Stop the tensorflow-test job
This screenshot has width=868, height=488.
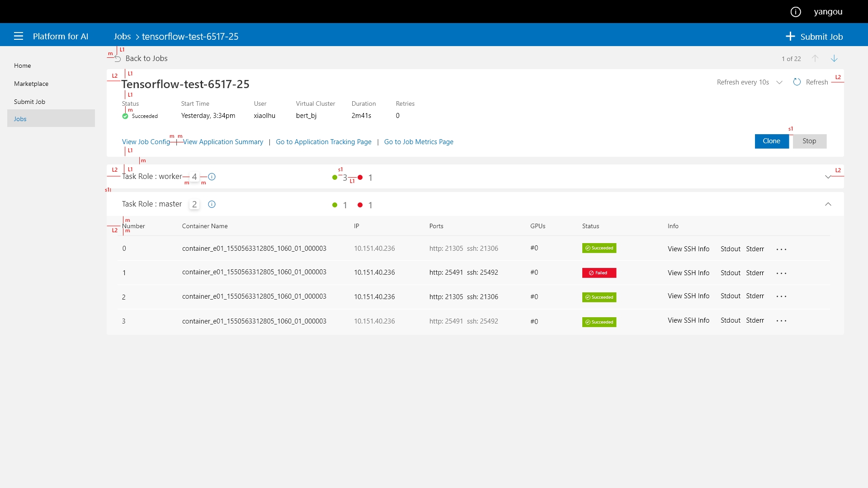tap(809, 141)
